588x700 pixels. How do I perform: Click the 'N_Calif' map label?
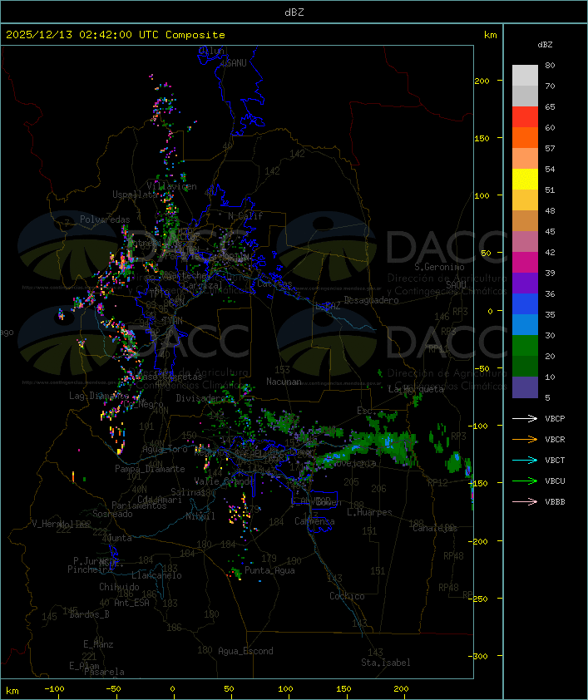(x=245, y=216)
